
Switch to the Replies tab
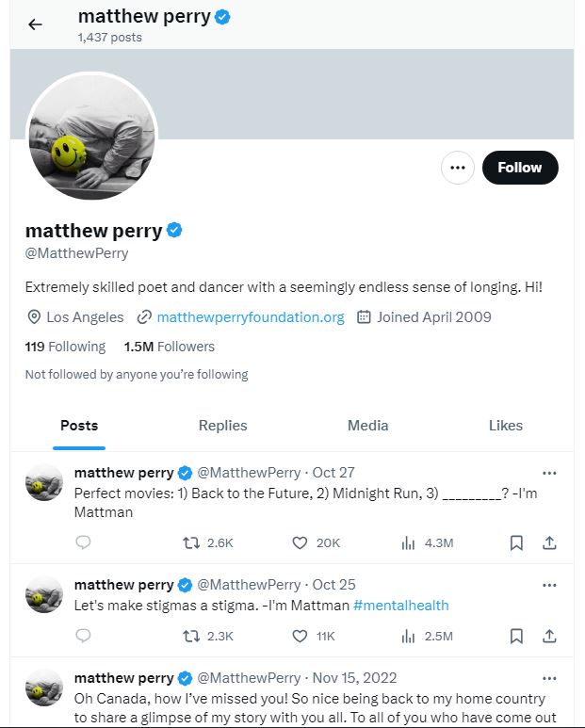click(x=223, y=426)
